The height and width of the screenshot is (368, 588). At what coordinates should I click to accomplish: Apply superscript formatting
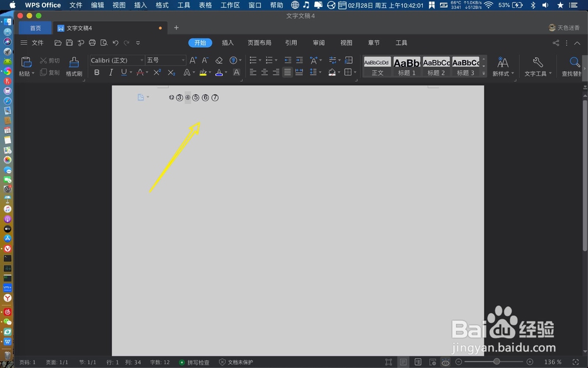click(x=156, y=72)
